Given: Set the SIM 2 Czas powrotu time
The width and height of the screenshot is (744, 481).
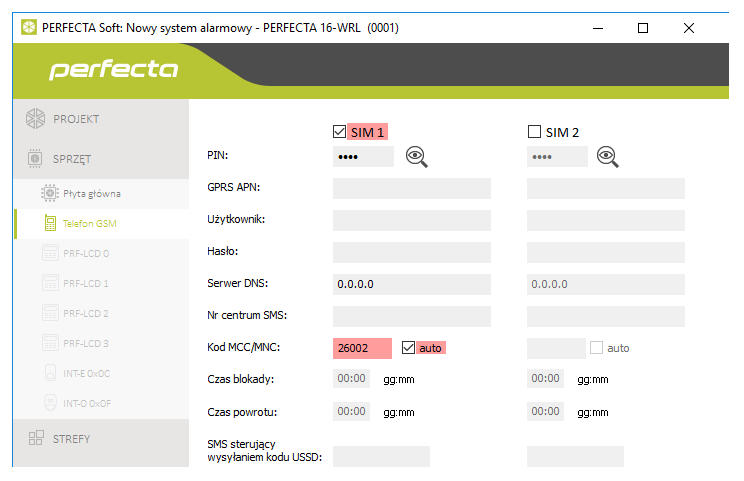Looking at the screenshot, I should click(x=545, y=411).
